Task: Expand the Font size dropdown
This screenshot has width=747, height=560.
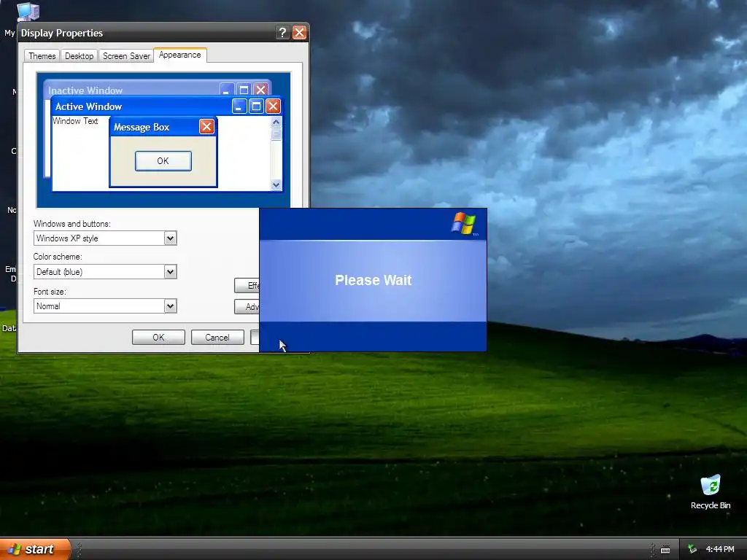Action: [171, 306]
